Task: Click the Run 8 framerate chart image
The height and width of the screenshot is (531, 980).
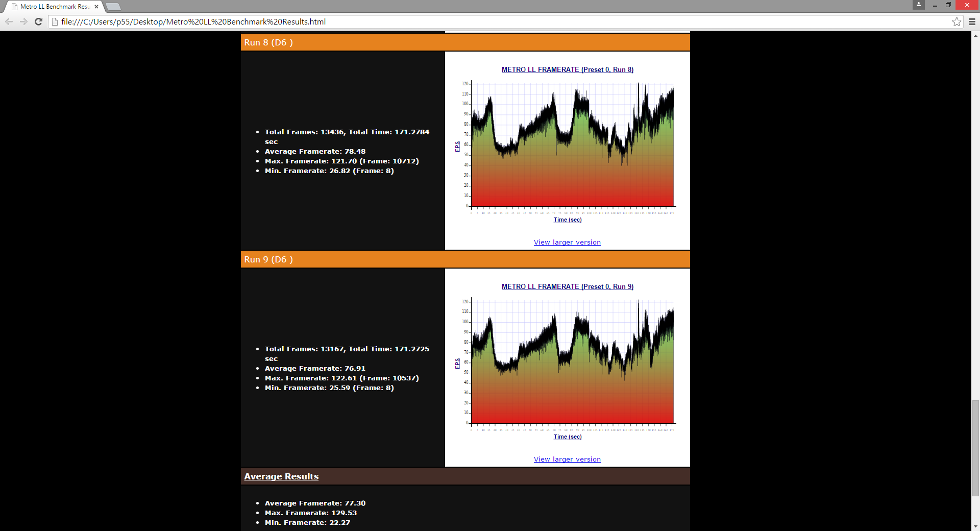Action: pyautogui.click(x=568, y=145)
